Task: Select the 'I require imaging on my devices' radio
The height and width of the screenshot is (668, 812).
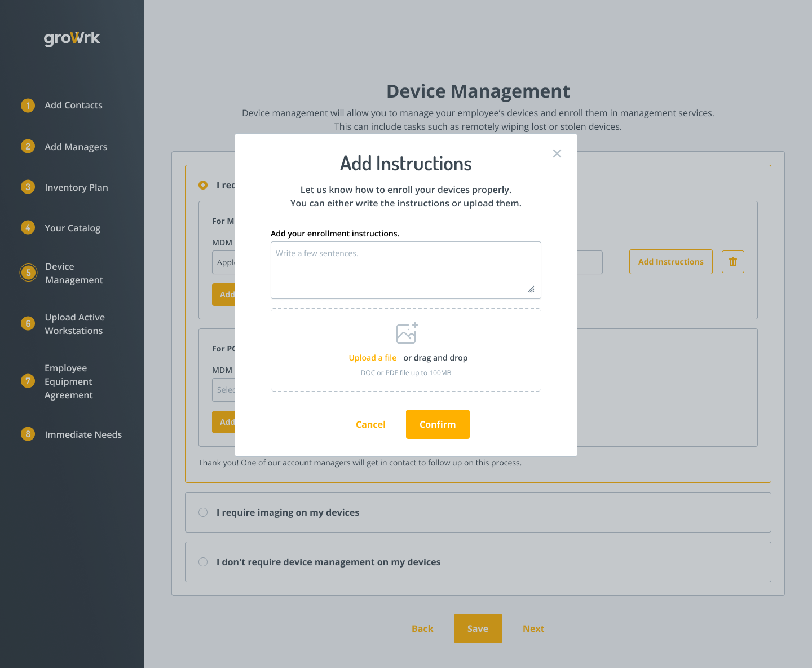Action: point(203,512)
